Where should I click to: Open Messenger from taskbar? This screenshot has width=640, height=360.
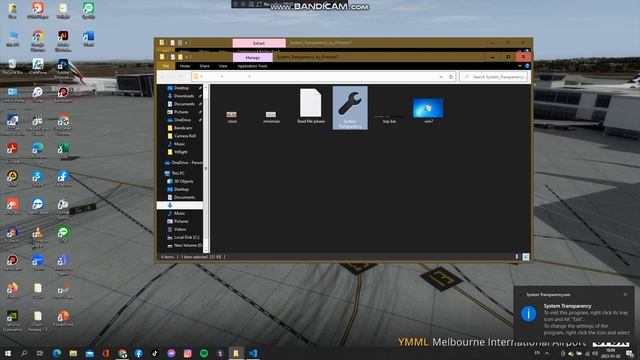171,353
